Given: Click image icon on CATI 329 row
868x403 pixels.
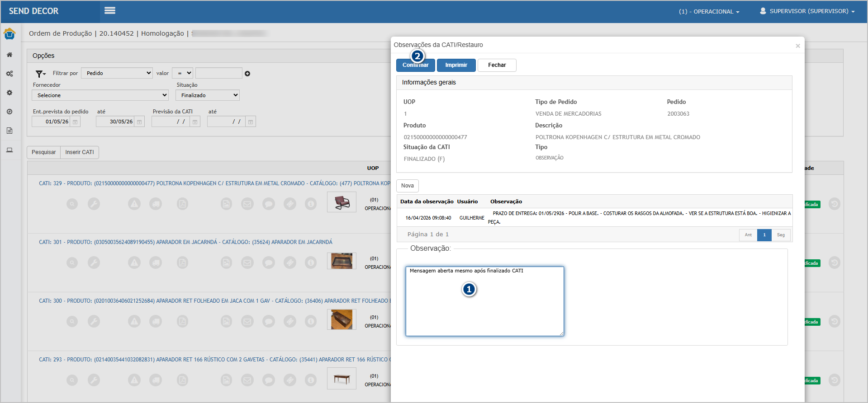Looking at the screenshot, I should click(226, 204).
